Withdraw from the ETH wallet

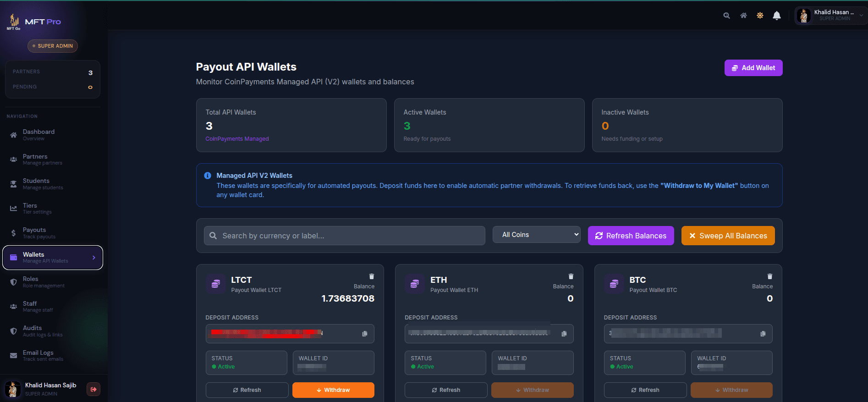[x=533, y=390]
